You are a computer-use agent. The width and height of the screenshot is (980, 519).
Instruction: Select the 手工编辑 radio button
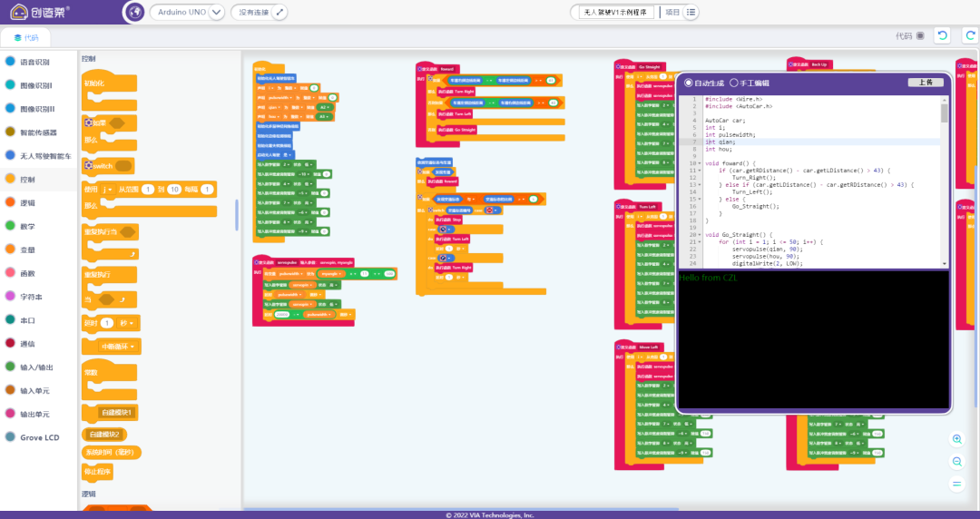734,83
